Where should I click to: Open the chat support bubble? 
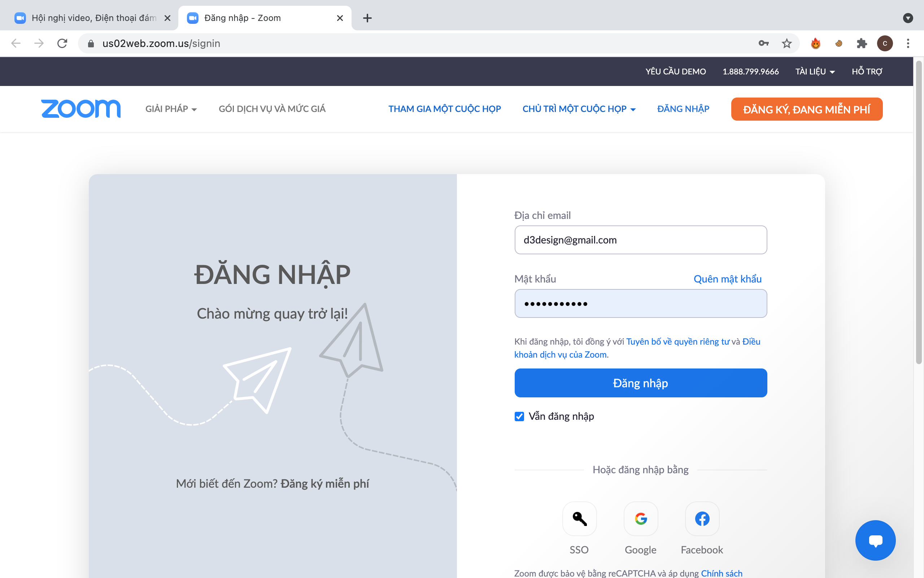click(875, 540)
